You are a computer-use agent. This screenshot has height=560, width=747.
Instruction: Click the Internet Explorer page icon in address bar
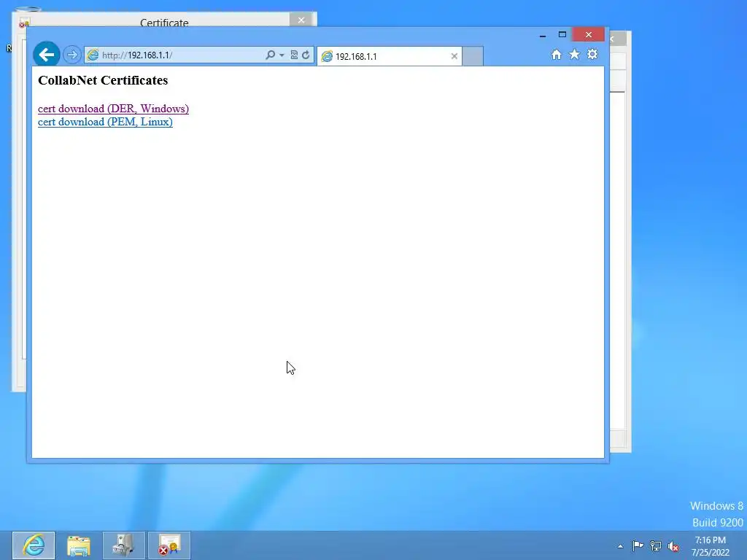tap(93, 55)
